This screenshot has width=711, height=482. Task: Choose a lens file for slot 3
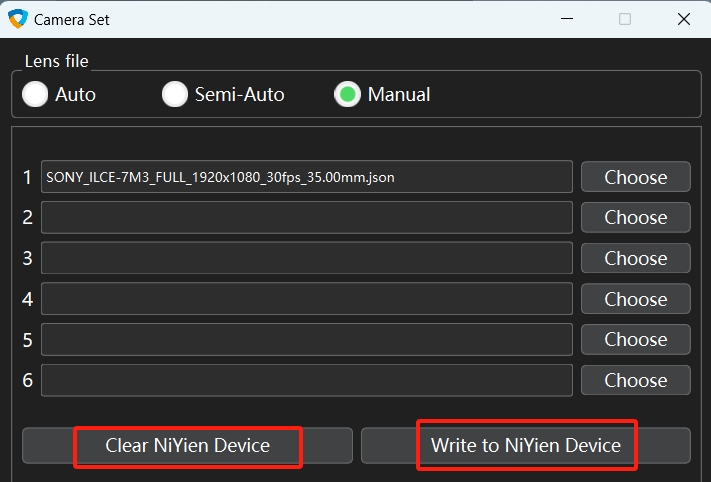(636, 258)
